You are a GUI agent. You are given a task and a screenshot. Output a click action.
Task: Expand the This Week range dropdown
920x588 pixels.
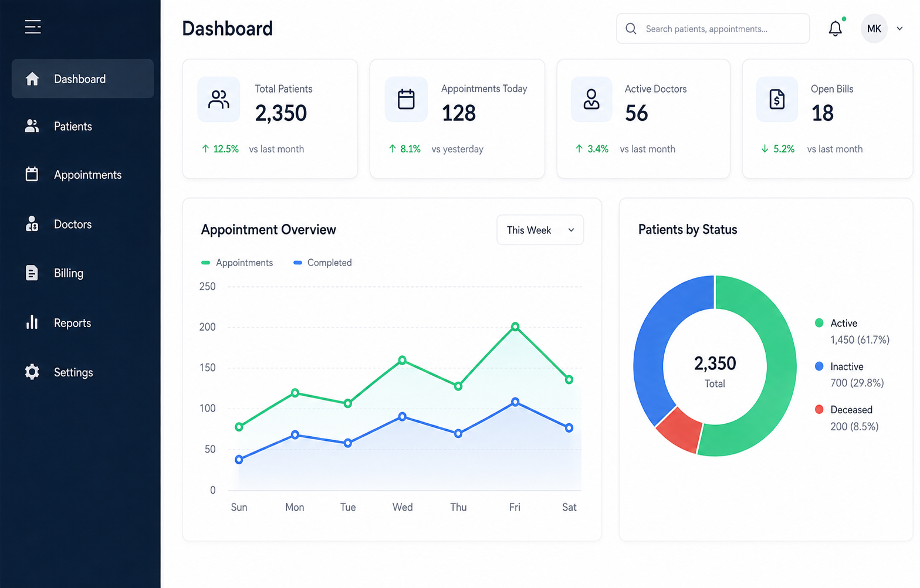tap(540, 230)
